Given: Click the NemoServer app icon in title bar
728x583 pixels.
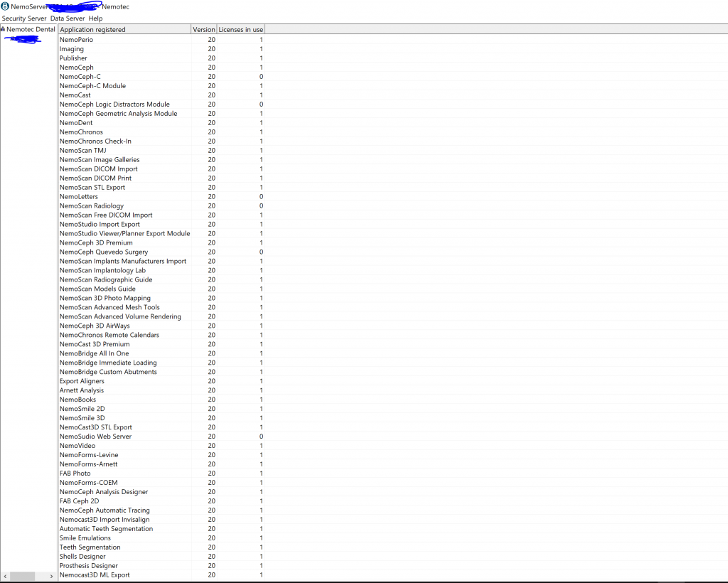Looking at the screenshot, I should point(5,6).
